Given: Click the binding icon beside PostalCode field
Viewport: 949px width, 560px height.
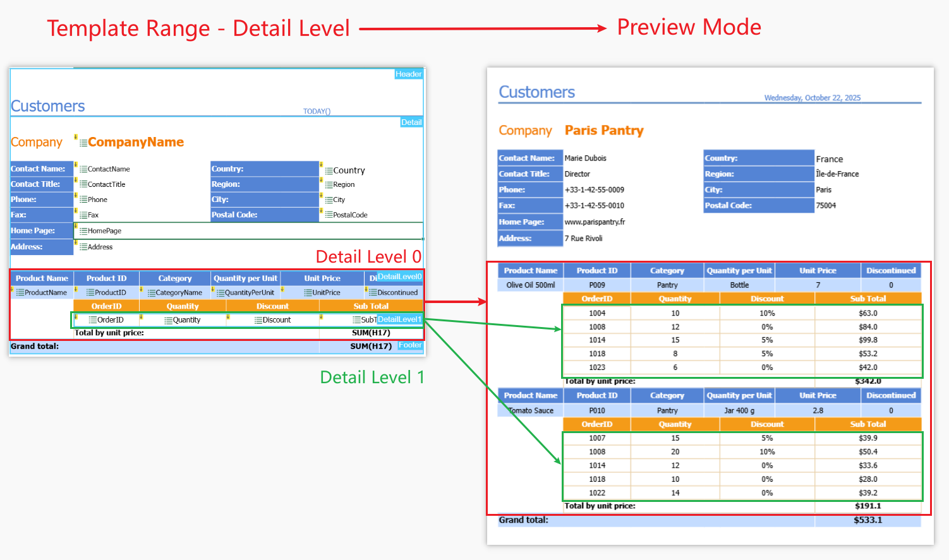Looking at the screenshot, I should (329, 215).
